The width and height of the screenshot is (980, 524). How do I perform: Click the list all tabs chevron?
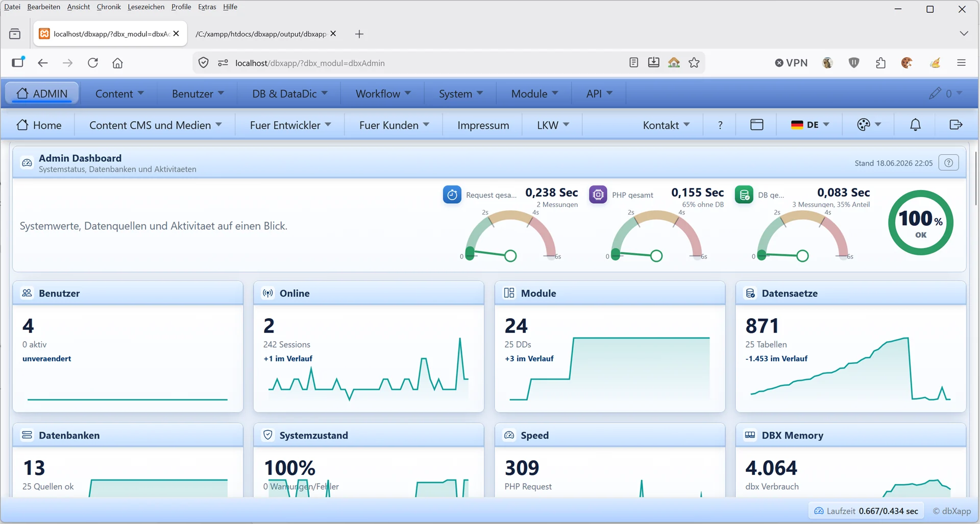(x=964, y=34)
